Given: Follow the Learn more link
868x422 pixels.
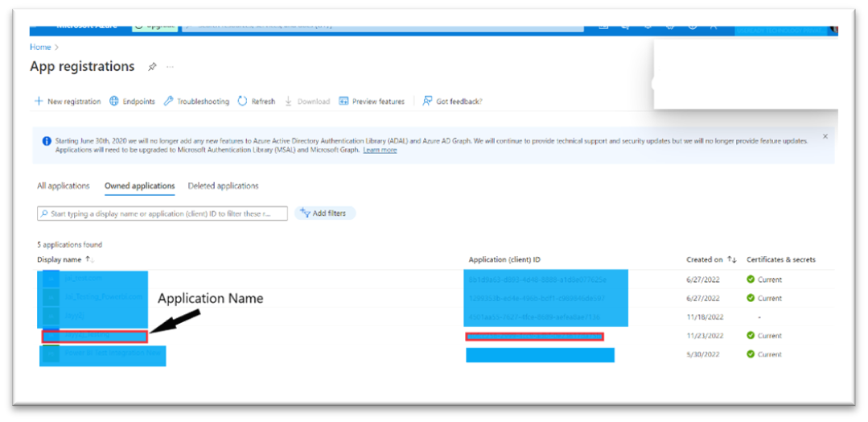Looking at the screenshot, I should (x=380, y=150).
